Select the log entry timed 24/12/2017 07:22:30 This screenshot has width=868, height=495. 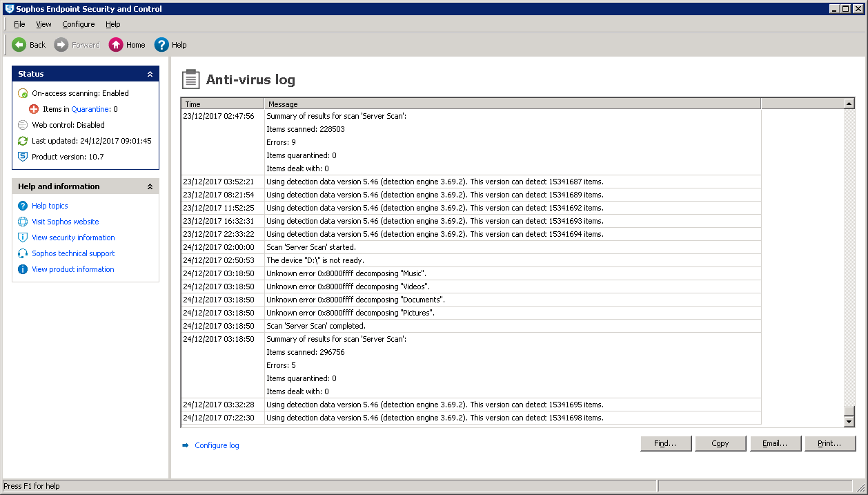(471, 418)
